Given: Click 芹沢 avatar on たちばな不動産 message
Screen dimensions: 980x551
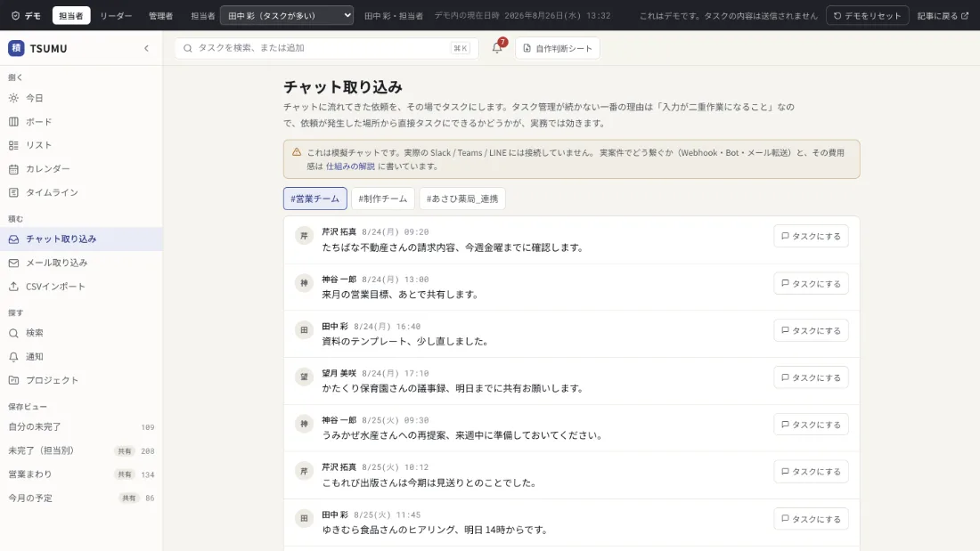Looking at the screenshot, I should (x=305, y=236).
